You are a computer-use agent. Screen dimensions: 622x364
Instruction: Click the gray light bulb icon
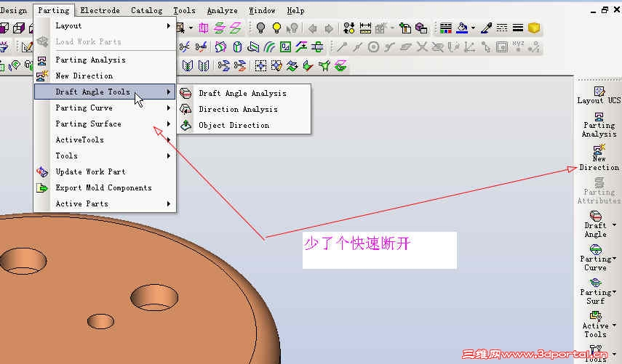point(260,28)
